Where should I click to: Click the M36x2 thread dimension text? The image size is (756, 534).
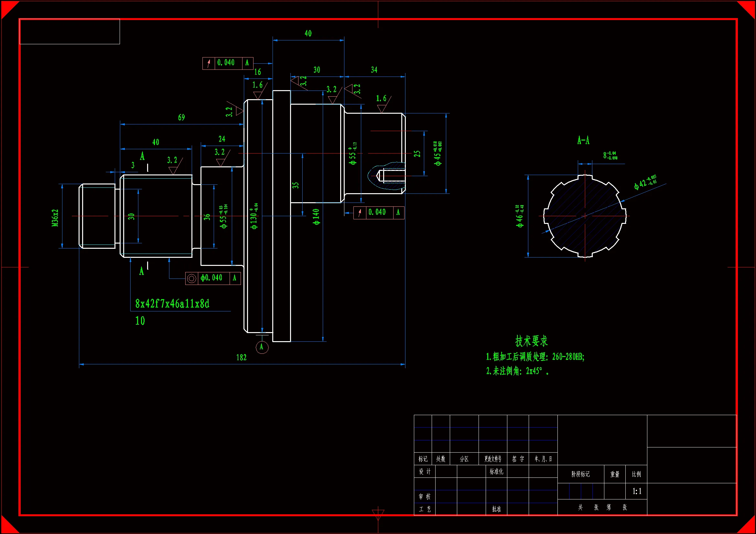(55, 218)
